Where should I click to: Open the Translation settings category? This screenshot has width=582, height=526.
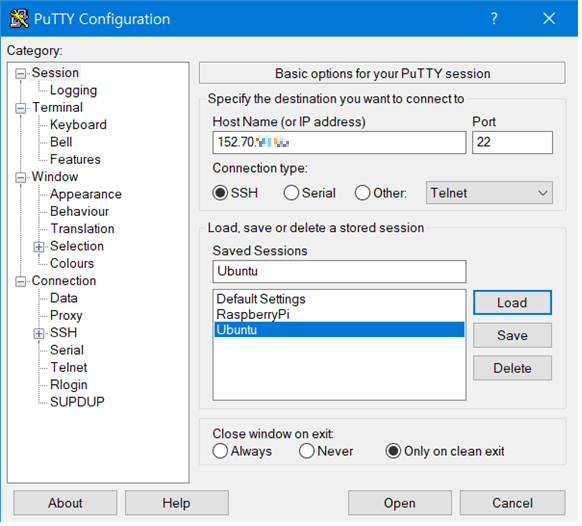click(83, 230)
